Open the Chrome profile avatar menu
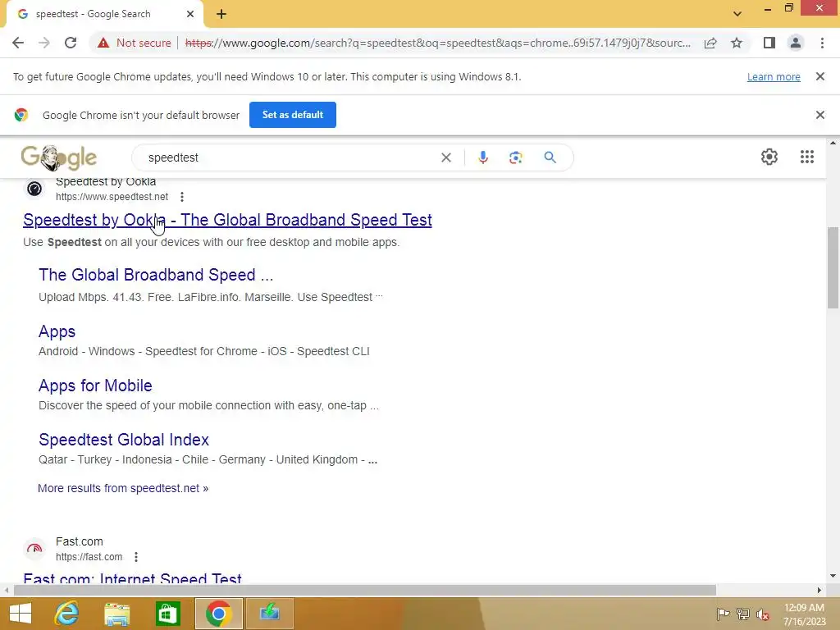 pos(796,43)
